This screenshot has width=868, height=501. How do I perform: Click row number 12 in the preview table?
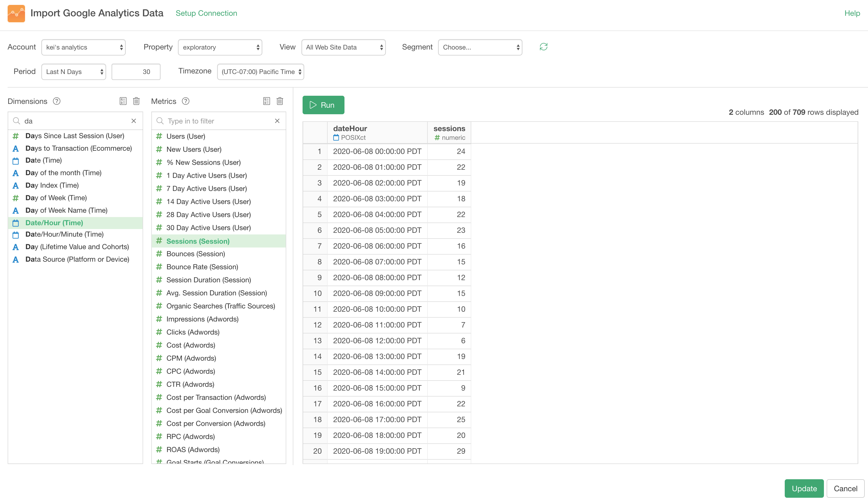(315, 325)
